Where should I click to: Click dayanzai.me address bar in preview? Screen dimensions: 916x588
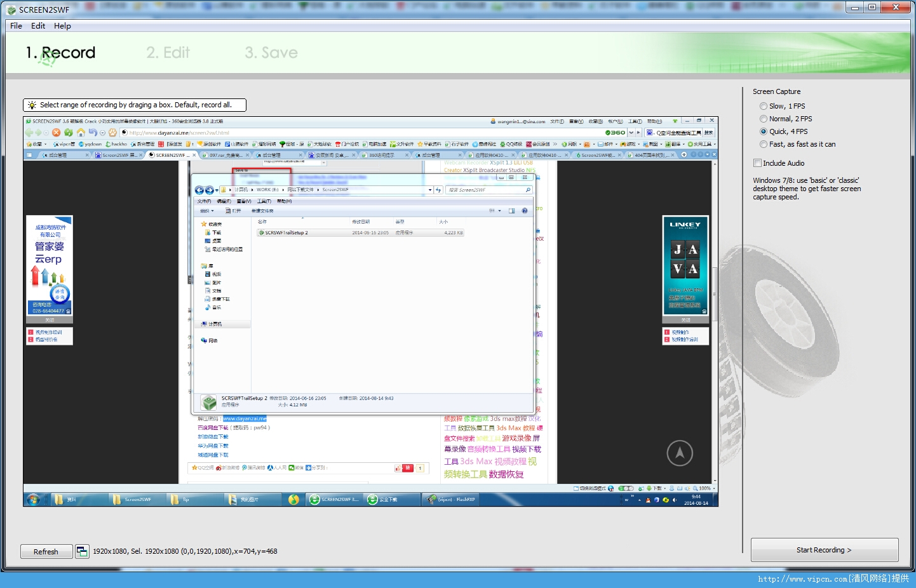(x=362, y=133)
